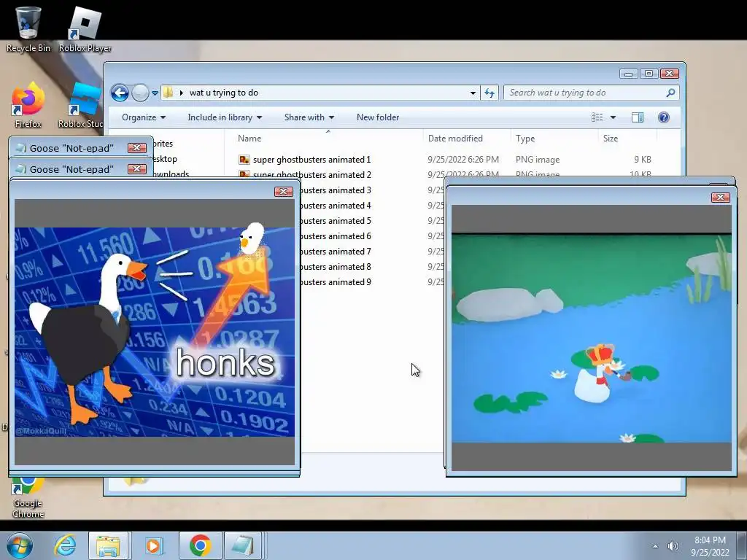Viewport: 747px width, 560px height.
Task: Open Explorer help icon
Action: coord(664,117)
